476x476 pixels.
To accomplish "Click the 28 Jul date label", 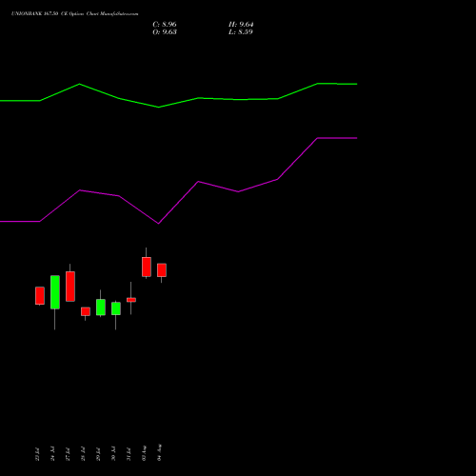I will coord(83,454).
